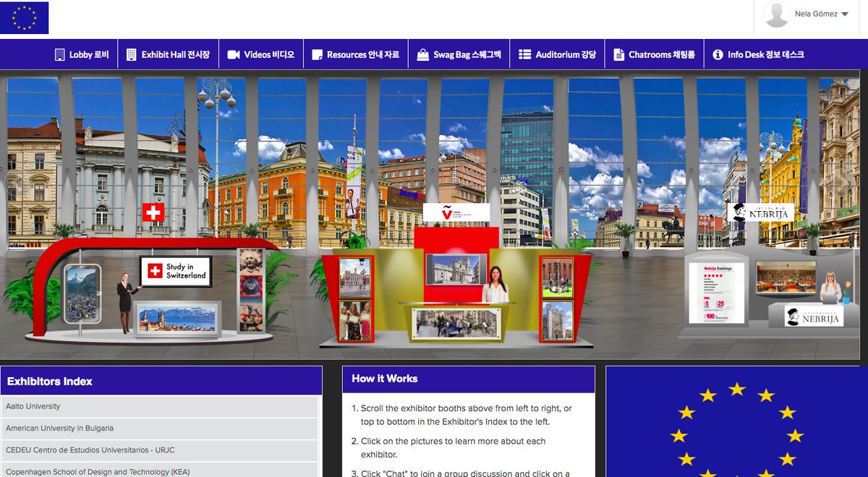Open Exhibit Hall 전시장 menu item
868x477 pixels.
pyautogui.click(x=169, y=54)
